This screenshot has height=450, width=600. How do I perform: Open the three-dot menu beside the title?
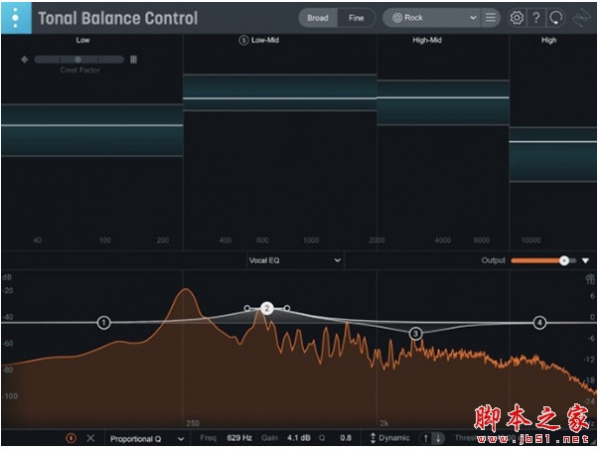coord(16,18)
